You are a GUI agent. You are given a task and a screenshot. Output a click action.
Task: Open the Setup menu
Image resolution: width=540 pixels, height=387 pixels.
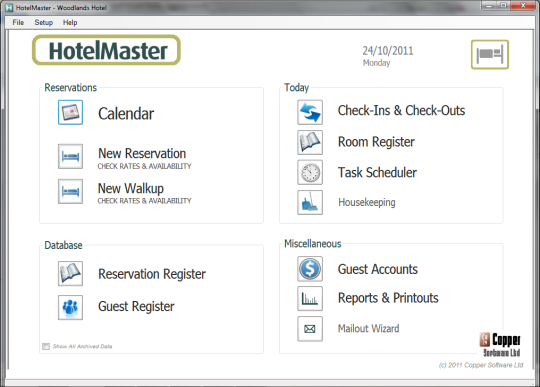(x=43, y=22)
